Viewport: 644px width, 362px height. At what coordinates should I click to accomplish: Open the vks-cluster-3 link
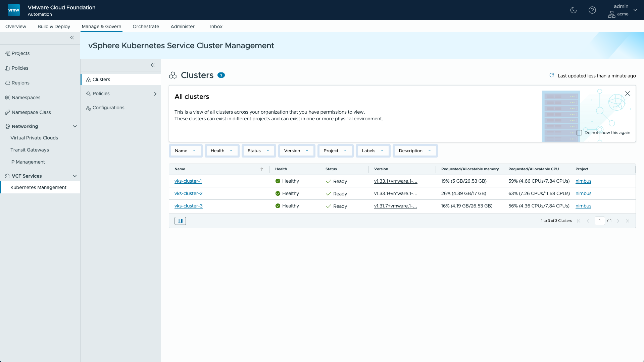(x=189, y=206)
